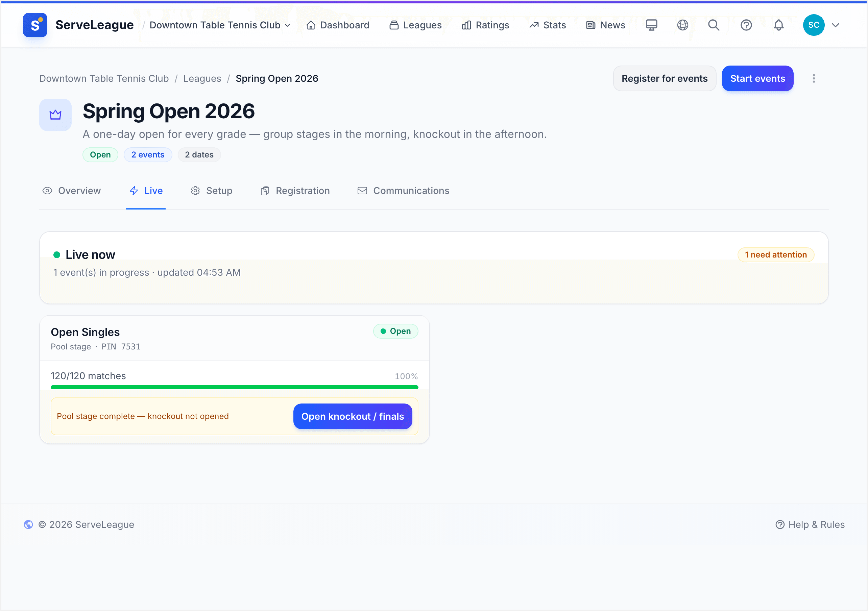Open Stats in top navigation
Screen dimensions: 868x611
point(548,25)
